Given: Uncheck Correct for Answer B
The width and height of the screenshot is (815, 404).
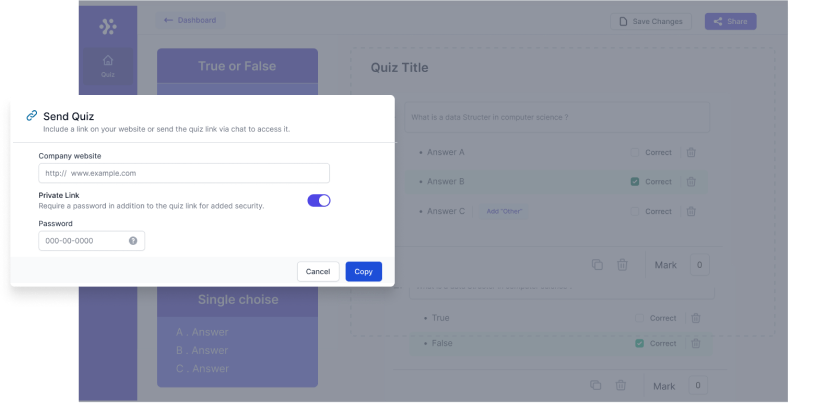Looking at the screenshot, I should point(635,182).
